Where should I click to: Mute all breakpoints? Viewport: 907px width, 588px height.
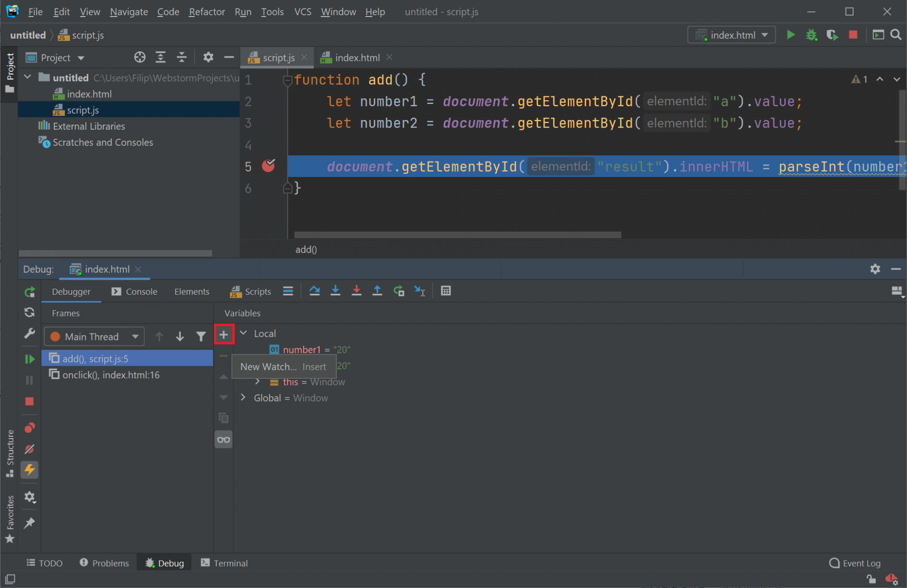coord(29,449)
